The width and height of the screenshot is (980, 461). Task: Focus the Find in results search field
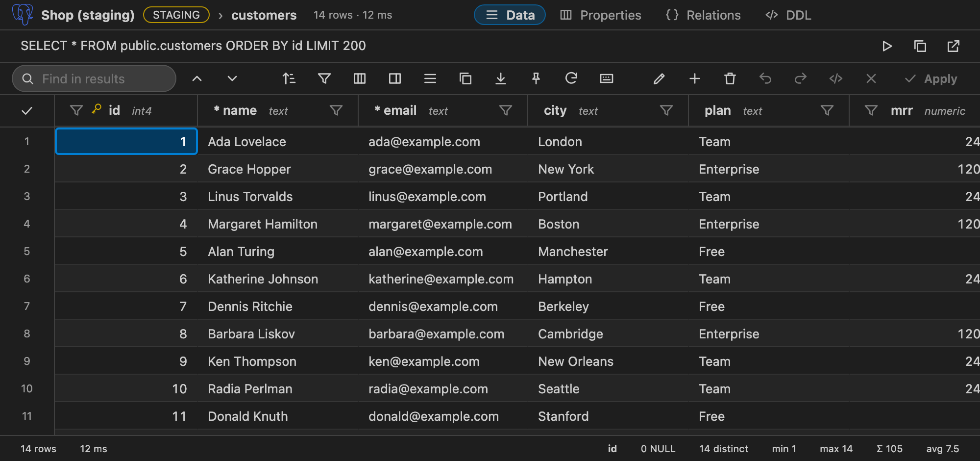tap(94, 78)
